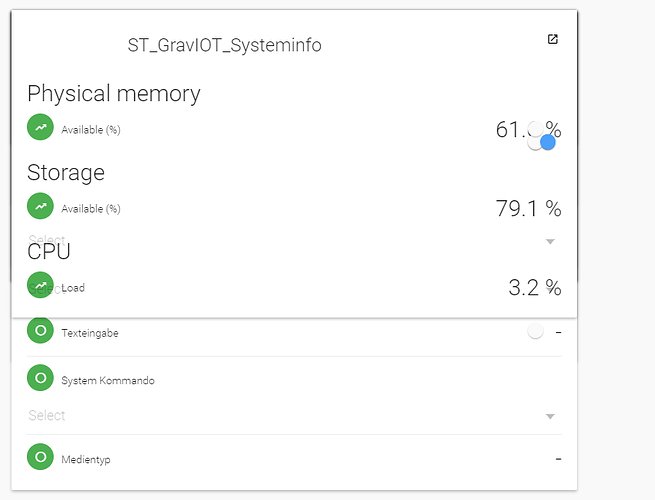Open the dropdown arrow below System Kommando

[x=550, y=416]
